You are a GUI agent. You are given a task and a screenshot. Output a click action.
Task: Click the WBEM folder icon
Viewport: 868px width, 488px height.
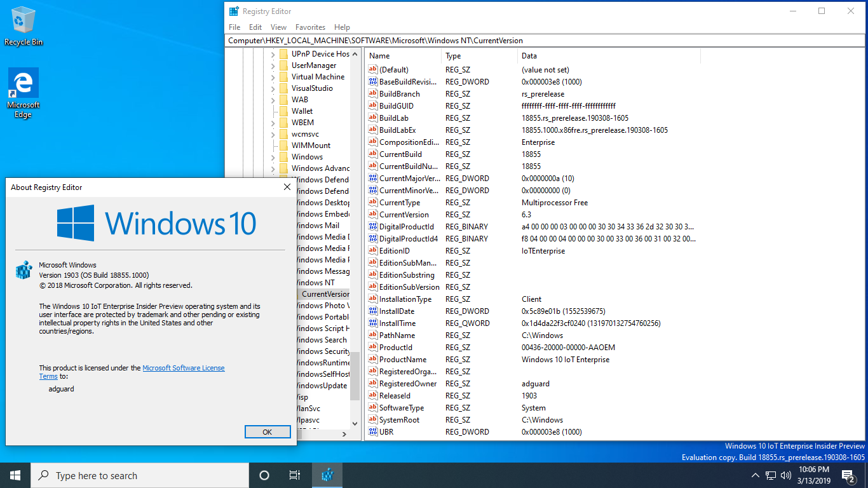[x=283, y=123]
